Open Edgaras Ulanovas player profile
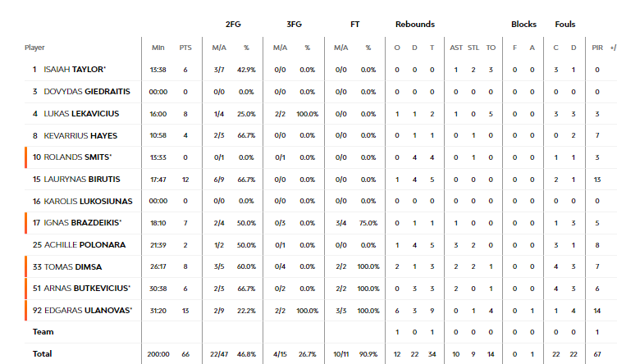The height and width of the screenshot is (364, 617). coord(88,310)
